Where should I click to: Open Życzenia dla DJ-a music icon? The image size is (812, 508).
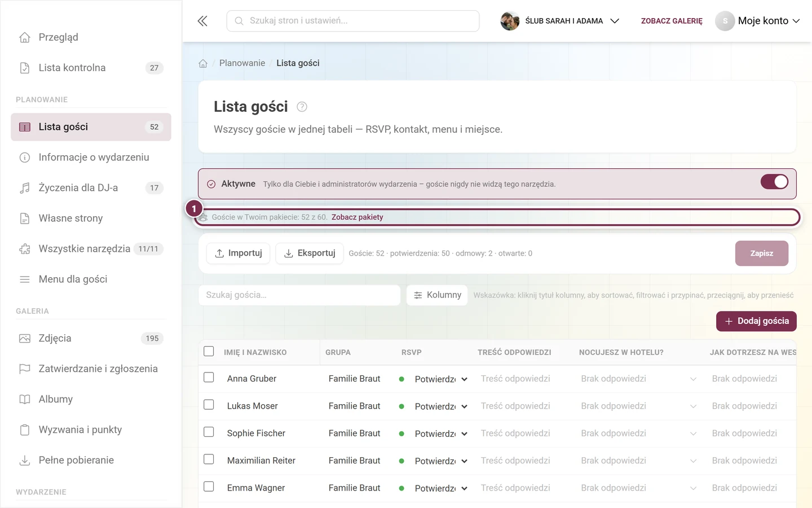click(25, 188)
